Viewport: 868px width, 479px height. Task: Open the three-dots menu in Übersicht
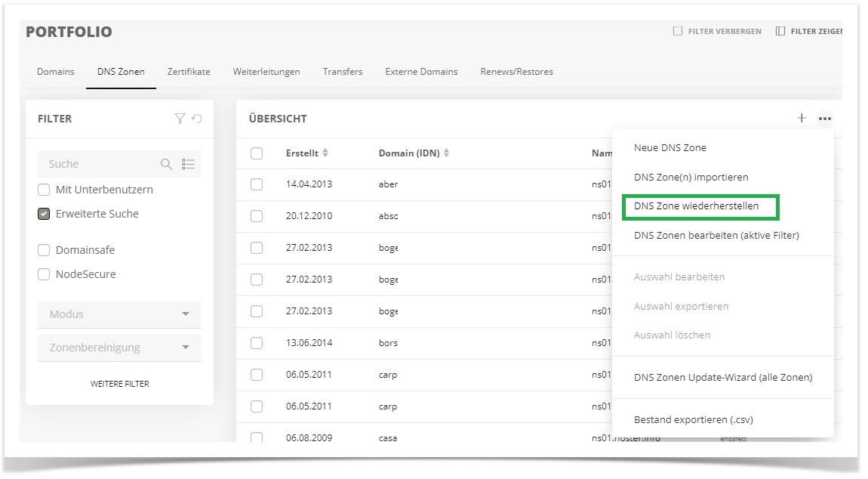(825, 119)
